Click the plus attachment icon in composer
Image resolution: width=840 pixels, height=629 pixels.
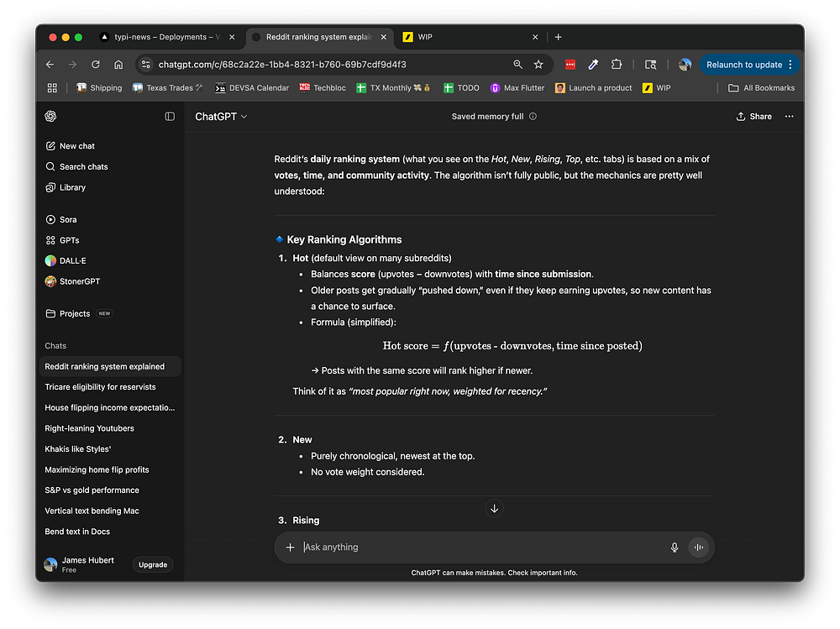point(290,548)
